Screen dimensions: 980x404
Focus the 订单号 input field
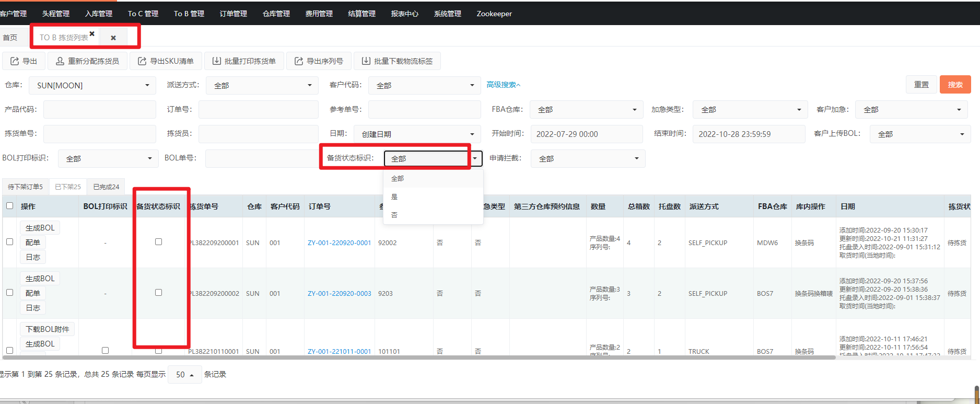pos(259,110)
